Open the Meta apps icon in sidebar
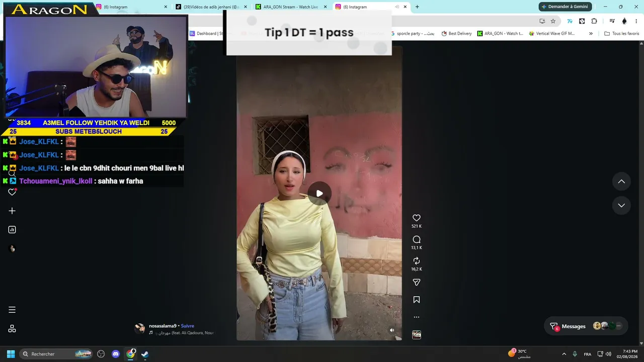This screenshot has width=644, height=362. (x=12, y=329)
